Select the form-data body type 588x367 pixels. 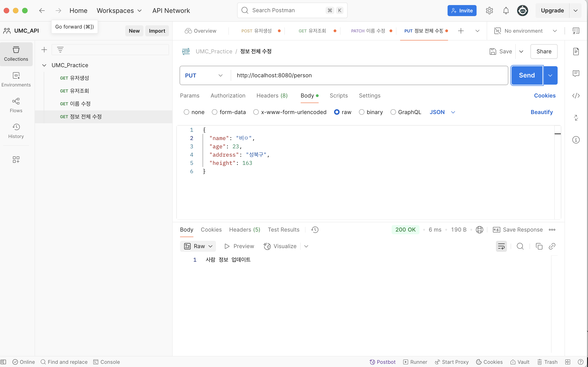tap(215, 112)
